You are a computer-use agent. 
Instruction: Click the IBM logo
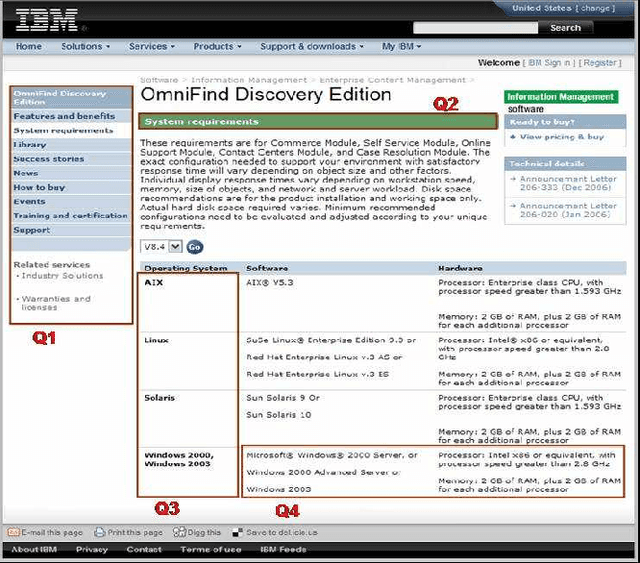tap(47, 20)
